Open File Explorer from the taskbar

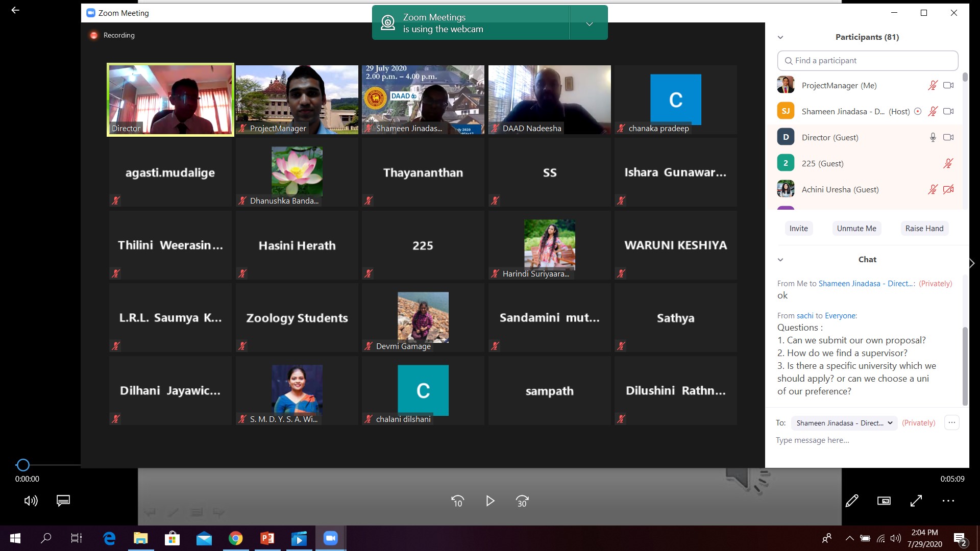141,538
